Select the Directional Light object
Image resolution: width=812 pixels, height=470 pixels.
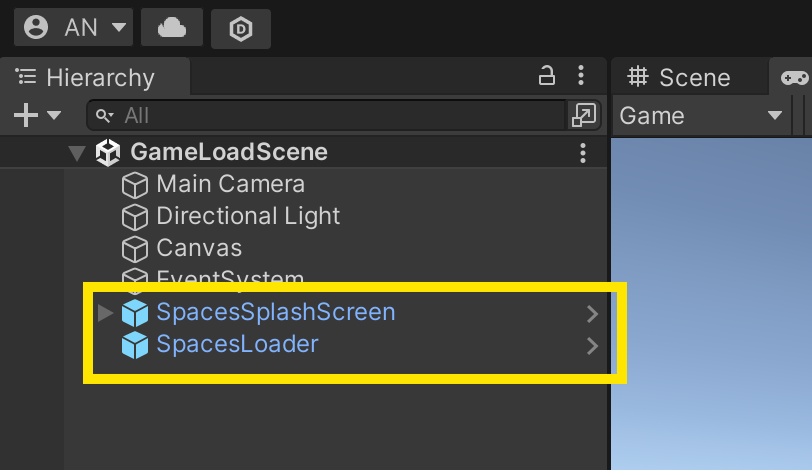coord(248,216)
